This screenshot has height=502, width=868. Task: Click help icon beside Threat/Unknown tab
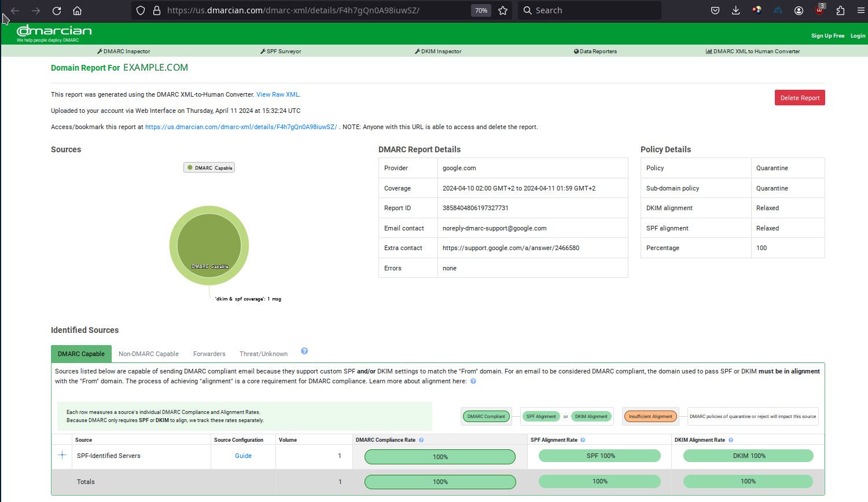tap(304, 351)
